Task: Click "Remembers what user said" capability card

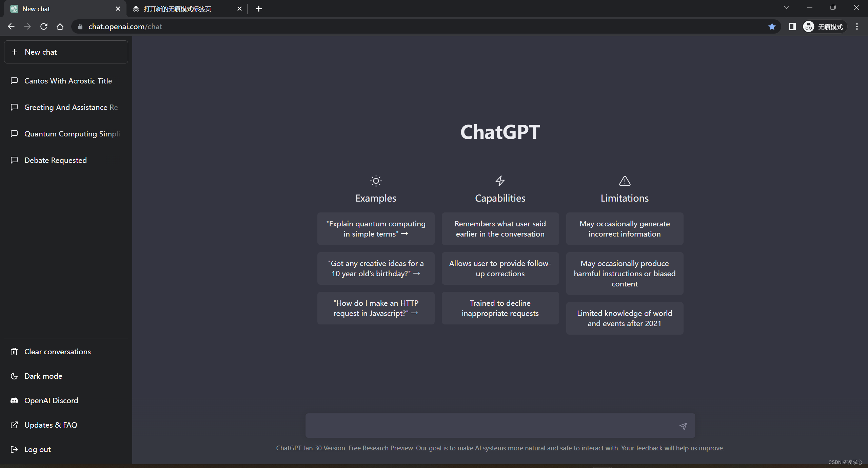Action: coord(500,229)
